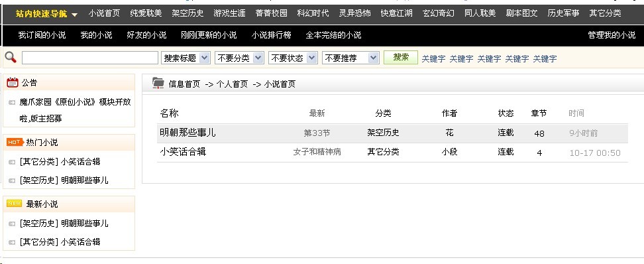Open the 纯爱耽美 category
Screen dimensions: 644x264
[x=146, y=13]
